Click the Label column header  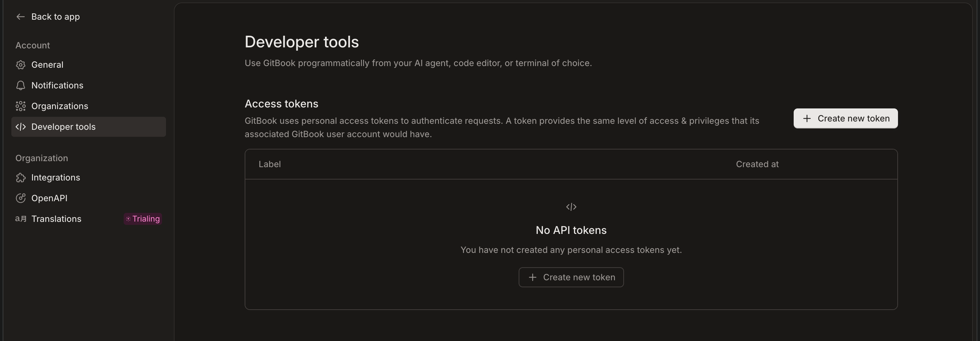(x=270, y=164)
